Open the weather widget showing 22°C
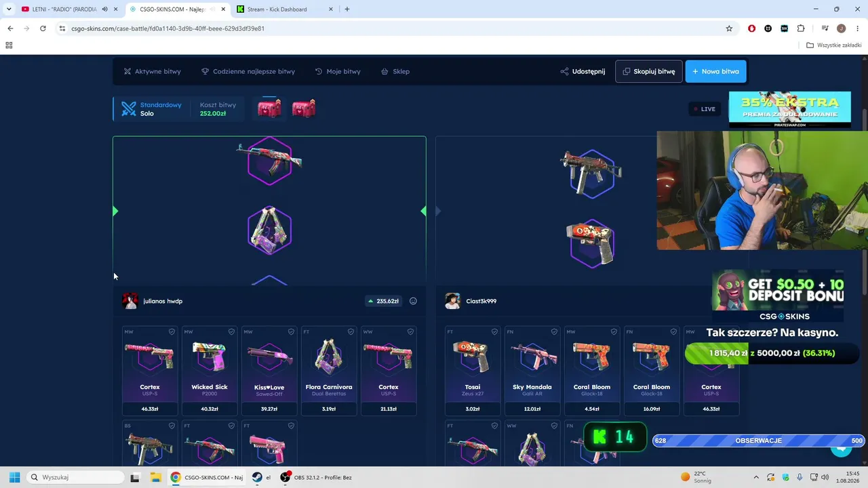This screenshot has width=868, height=488. [x=694, y=477]
